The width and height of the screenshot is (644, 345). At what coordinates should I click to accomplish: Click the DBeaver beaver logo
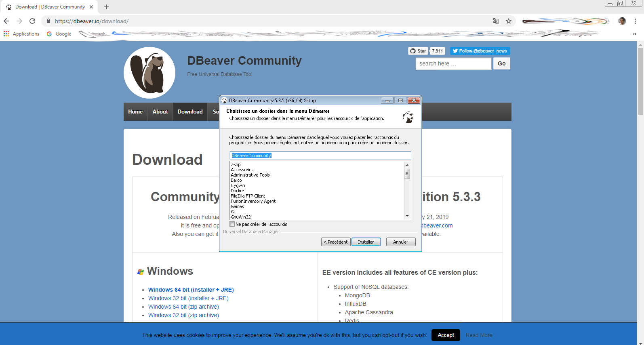pyautogui.click(x=149, y=73)
